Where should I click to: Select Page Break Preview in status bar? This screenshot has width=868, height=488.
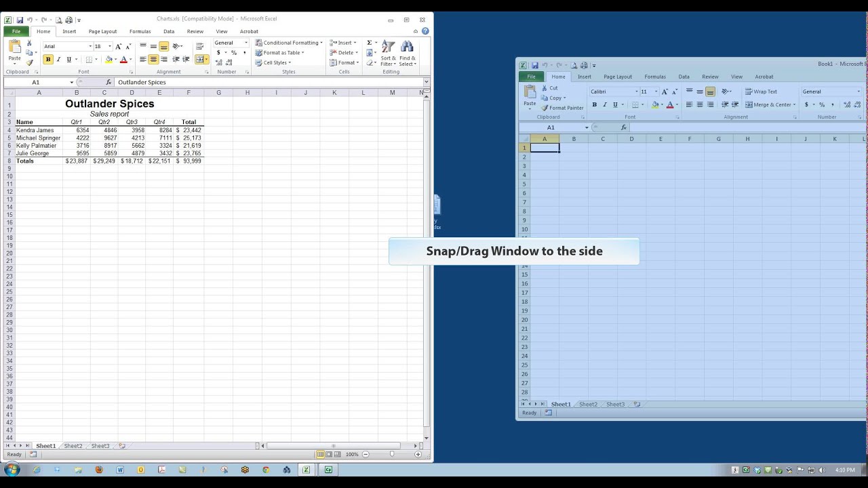click(x=338, y=454)
